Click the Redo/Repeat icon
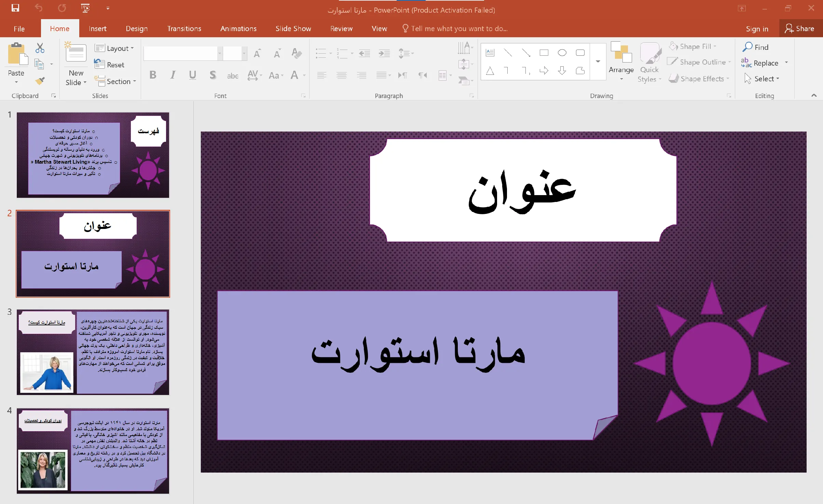 click(62, 8)
